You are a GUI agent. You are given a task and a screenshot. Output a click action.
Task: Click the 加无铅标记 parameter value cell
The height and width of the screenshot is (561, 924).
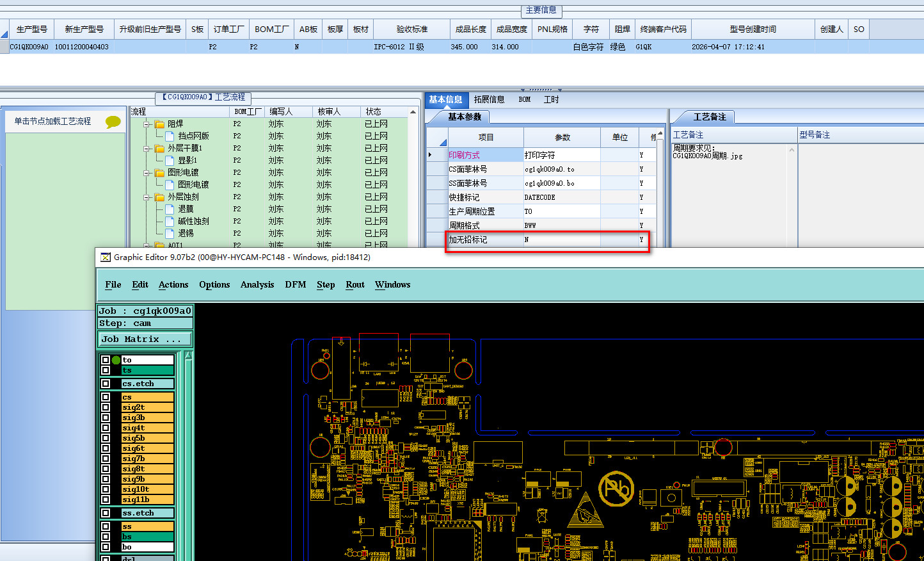pos(561,240)
